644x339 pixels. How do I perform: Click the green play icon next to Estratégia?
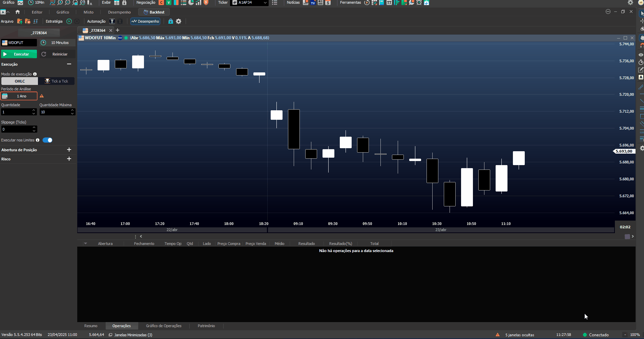[x=69, y=21]
